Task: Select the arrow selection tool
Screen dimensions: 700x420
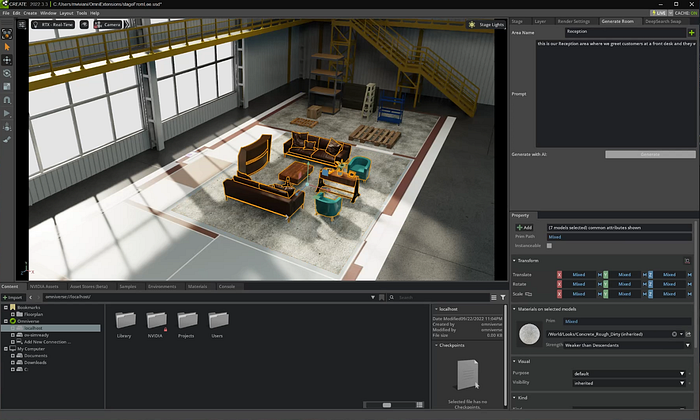Action: point(7,46)
